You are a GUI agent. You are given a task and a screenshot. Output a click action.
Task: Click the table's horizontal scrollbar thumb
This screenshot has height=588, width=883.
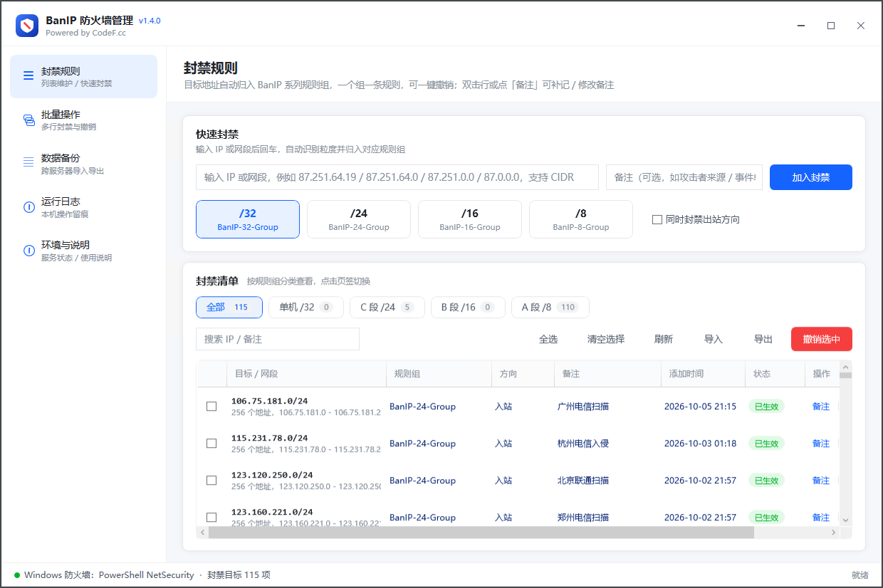(x=481, y=532)
